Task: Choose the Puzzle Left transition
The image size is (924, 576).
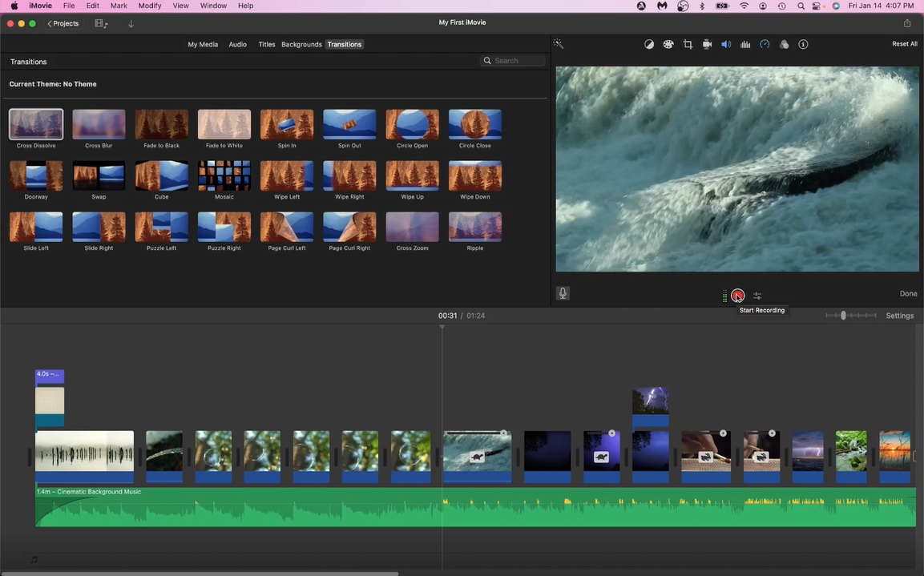Action: (x=161, y=227)
